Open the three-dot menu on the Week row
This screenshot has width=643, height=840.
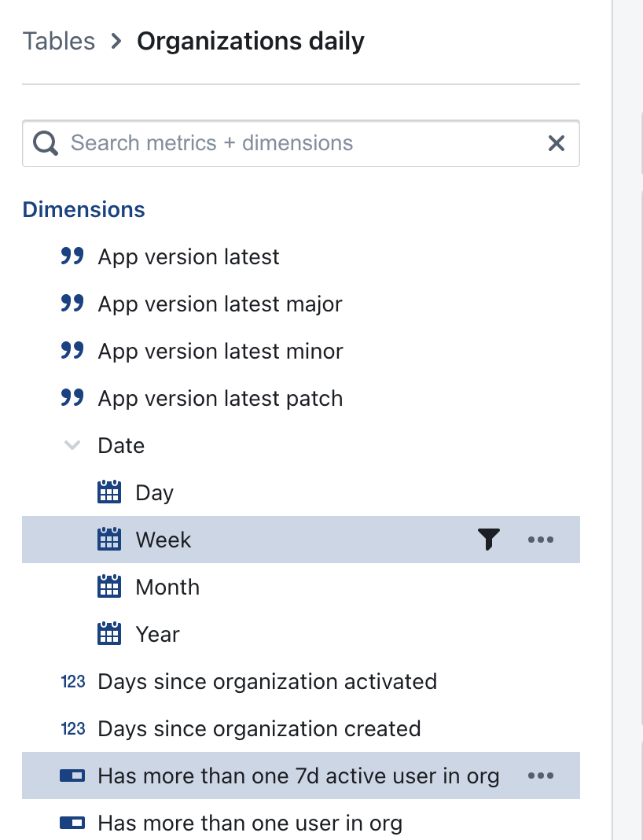(541, 540)
